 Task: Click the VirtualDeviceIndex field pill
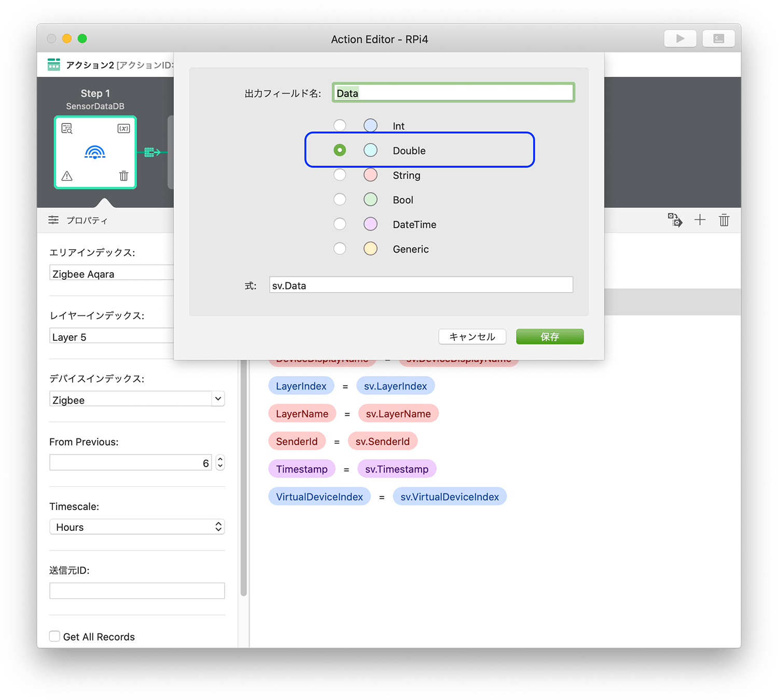(319, 497)
